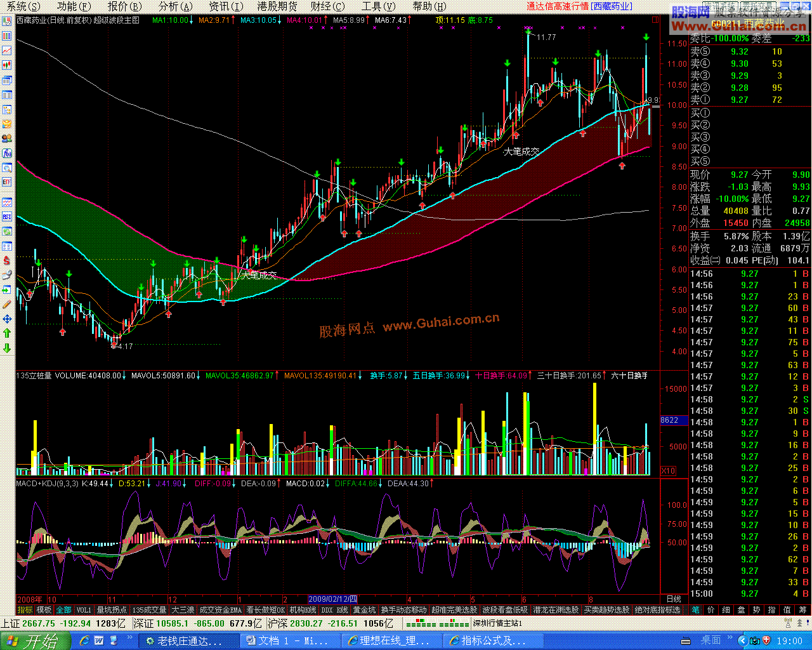Select the 潜龙在渊选股 tab

tap(556, 610)
